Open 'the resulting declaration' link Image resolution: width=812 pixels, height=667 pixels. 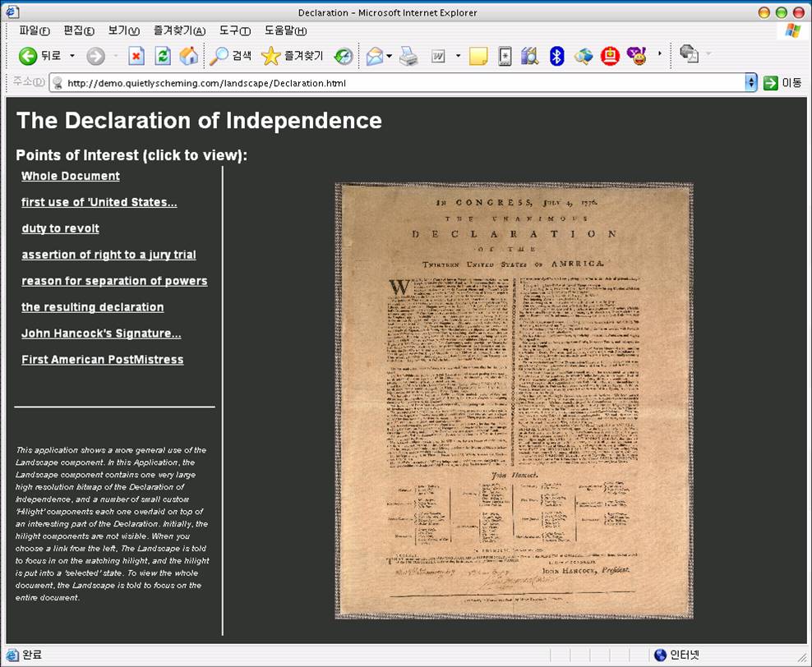point(92,307)
